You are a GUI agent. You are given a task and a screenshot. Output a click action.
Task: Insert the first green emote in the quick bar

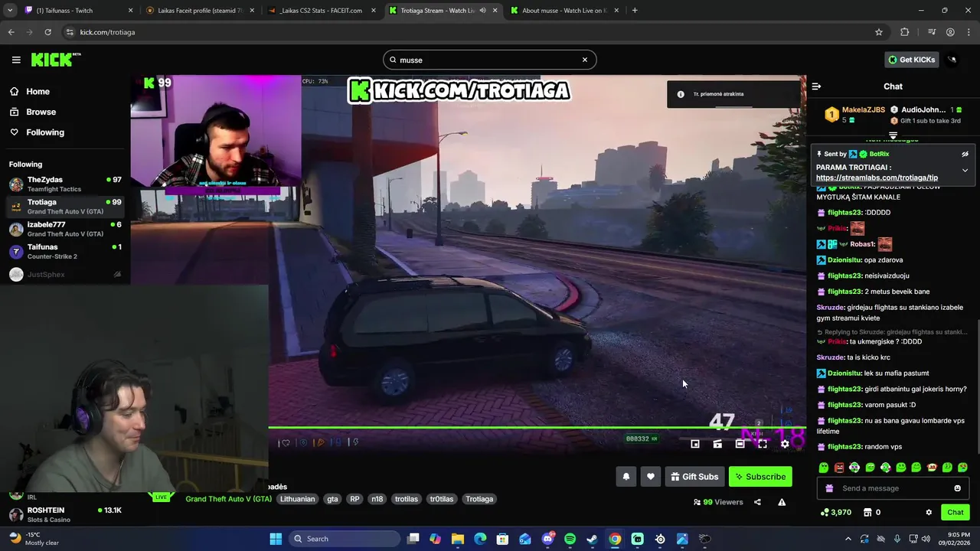[824, 468]
